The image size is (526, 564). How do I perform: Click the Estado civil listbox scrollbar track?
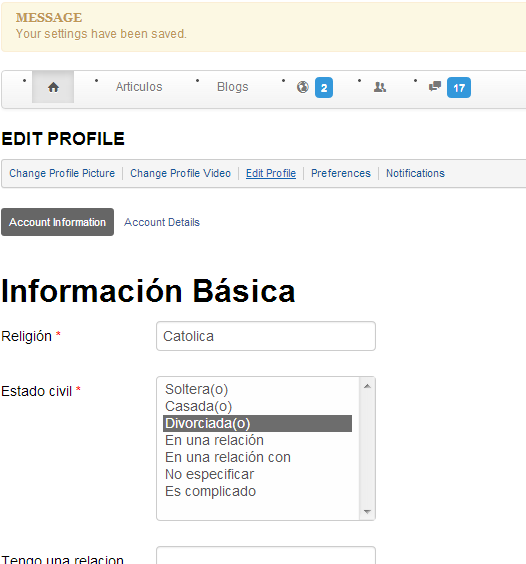367,449
